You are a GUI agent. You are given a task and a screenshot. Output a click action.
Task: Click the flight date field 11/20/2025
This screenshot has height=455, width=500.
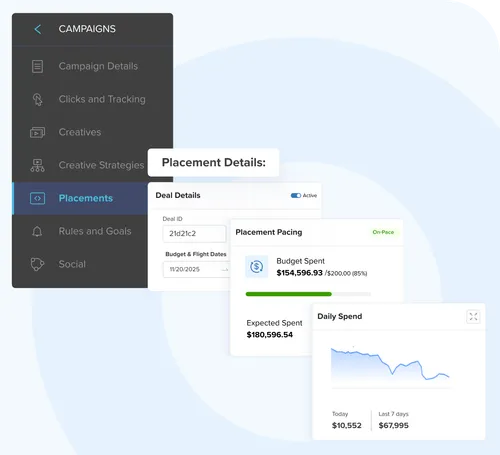tap(196, 269)
